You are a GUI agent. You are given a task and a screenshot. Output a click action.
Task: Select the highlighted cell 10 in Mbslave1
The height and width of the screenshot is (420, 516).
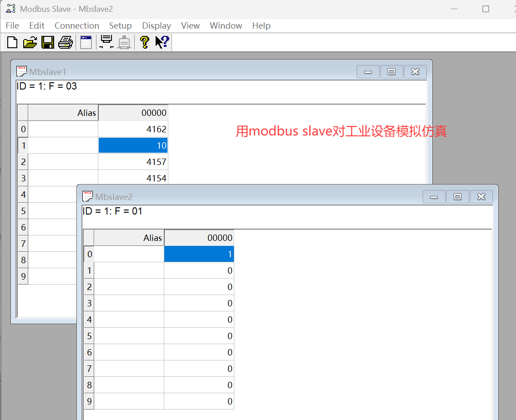(133, 145)
